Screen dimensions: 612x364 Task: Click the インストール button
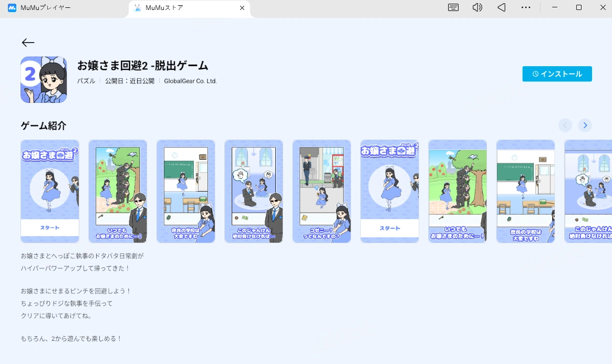click(557, 74)
